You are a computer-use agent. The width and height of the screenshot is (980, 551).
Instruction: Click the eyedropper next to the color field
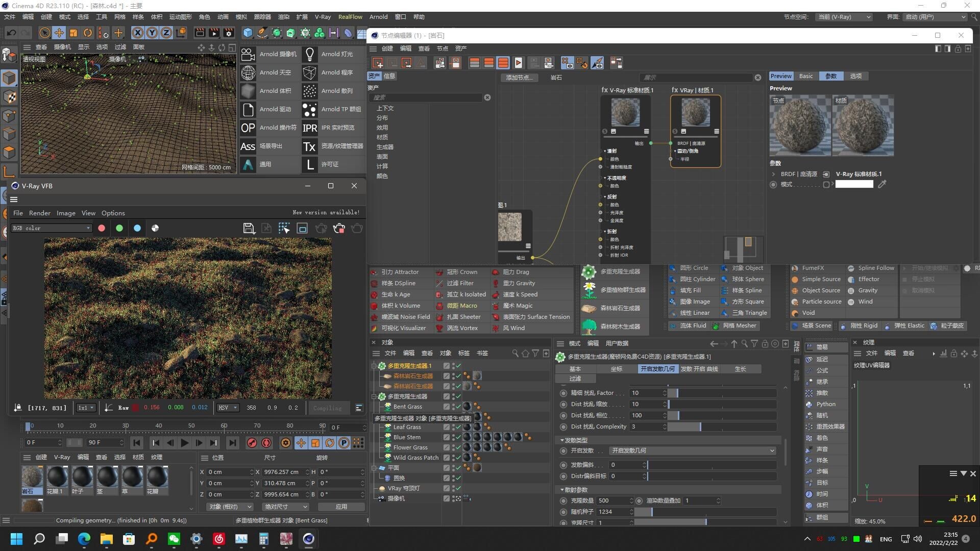coord(882,184)
